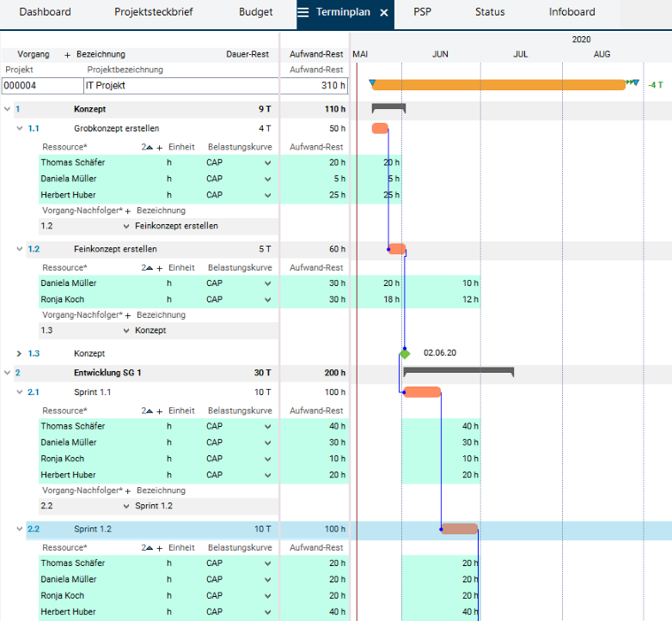Add a new Vorgang with plus icon

pos(68,54)
